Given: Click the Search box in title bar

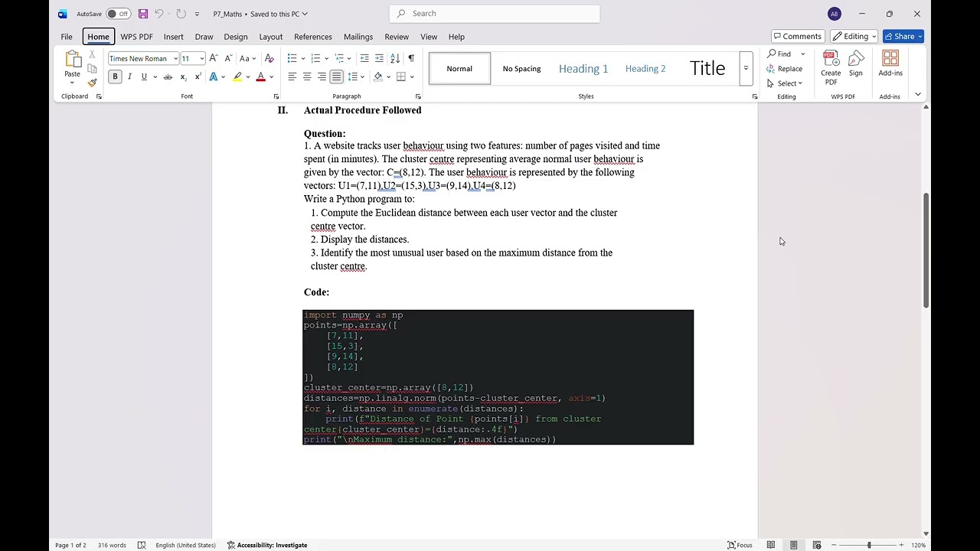Looking at the screenshot, I should 495,13.
